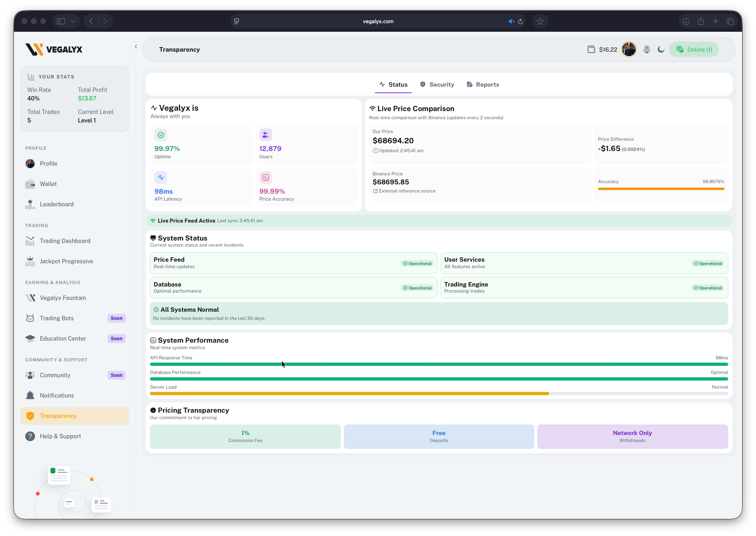The width and height of the screenshot is (756, 536).
Task: Go back in browser history
Action: coord(91,21)
